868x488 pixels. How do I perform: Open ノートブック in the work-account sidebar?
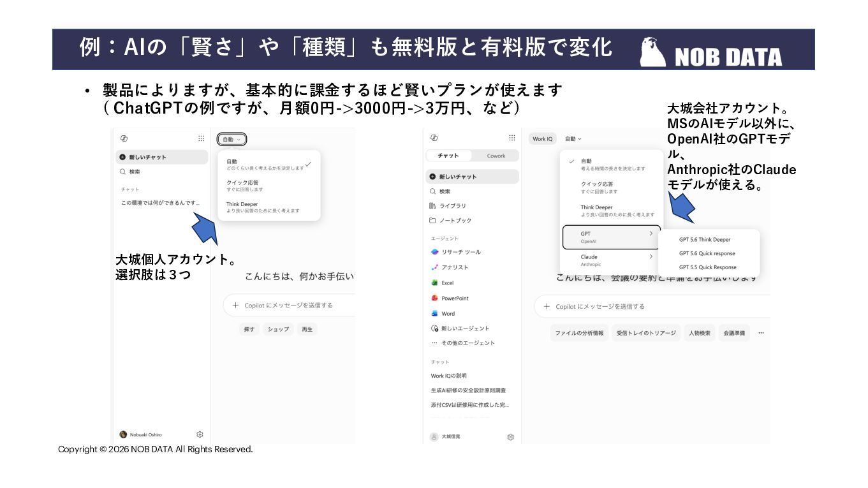[x=472, y=221]
